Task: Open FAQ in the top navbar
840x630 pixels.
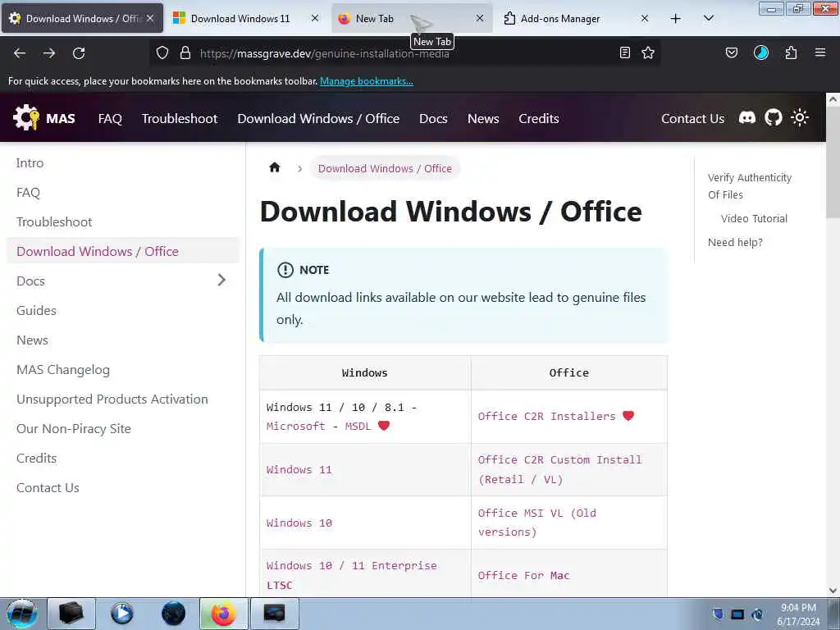Action: click(110, 118)
